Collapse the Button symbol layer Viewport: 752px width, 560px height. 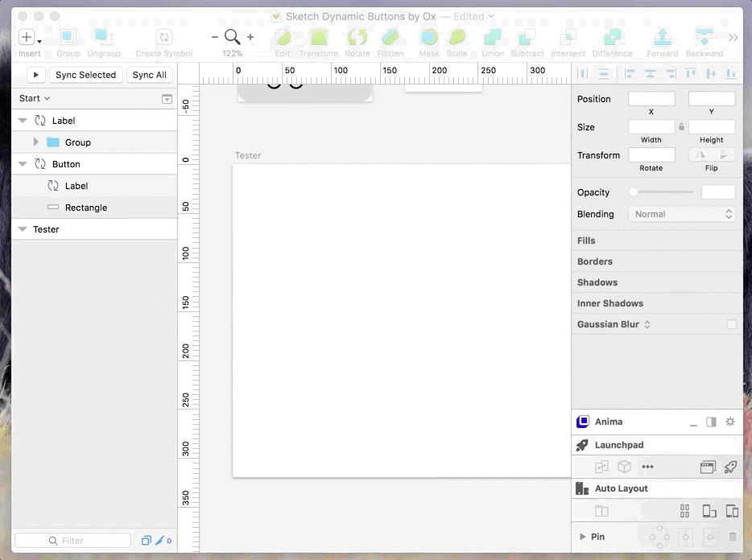[x=23, y=164]
